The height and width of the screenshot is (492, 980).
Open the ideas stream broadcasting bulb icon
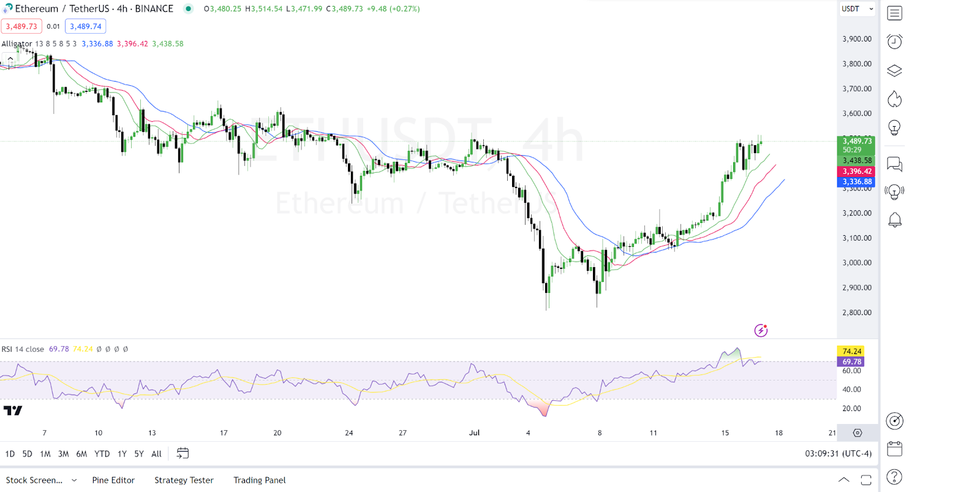coord(894,192)
